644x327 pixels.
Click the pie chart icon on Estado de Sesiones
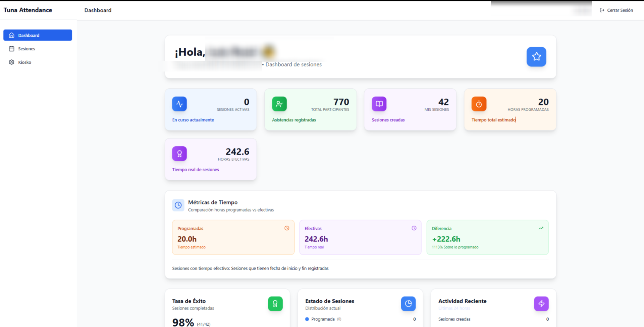(408, 304)
